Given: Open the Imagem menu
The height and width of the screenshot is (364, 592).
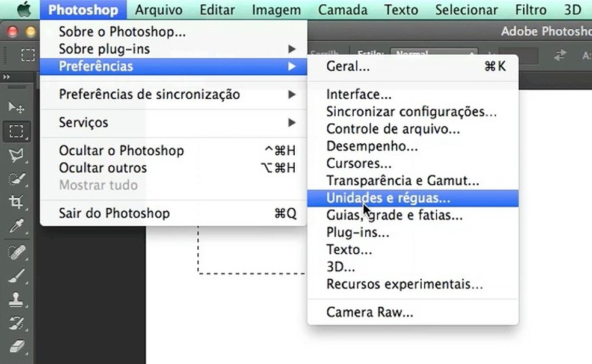Looking at the screenshot, I should tap(276, 10).
